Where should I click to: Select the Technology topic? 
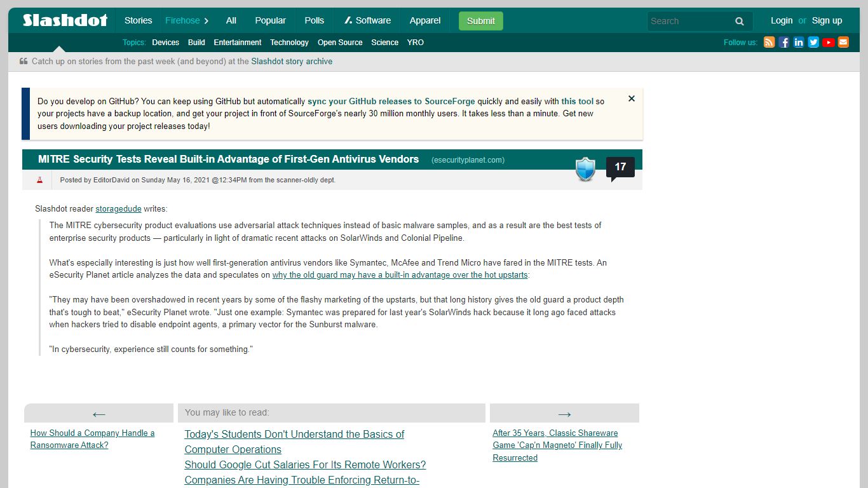[x=289, y=43]
